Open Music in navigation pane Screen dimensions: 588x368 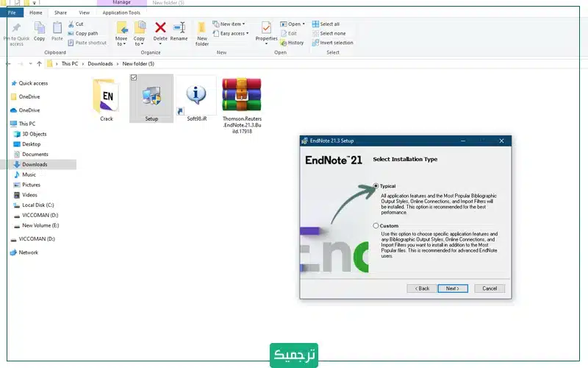25,174
